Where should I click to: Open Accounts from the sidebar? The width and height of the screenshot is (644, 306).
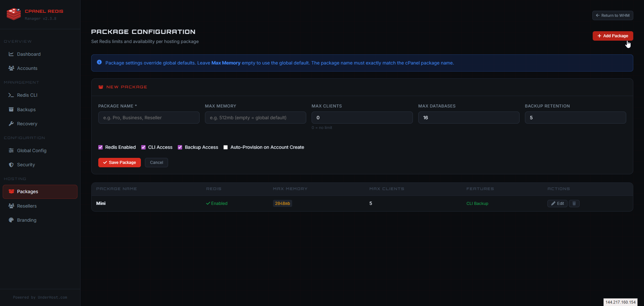click(x=11, y=68)
